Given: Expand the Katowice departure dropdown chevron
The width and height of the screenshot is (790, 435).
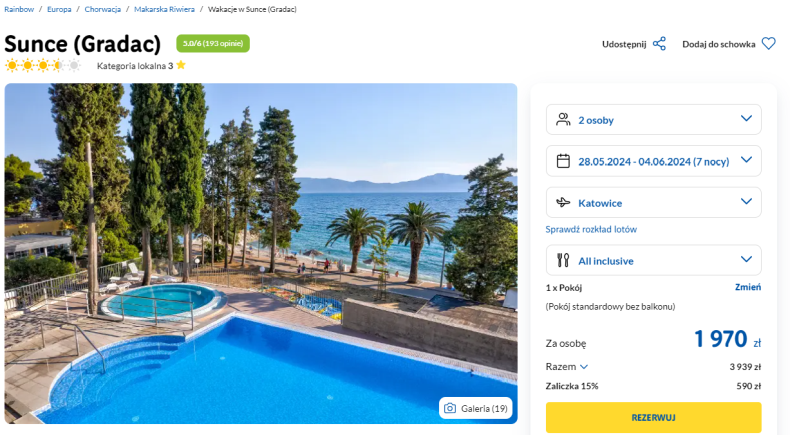Looking at the screenshot, I should click(746, 201).
